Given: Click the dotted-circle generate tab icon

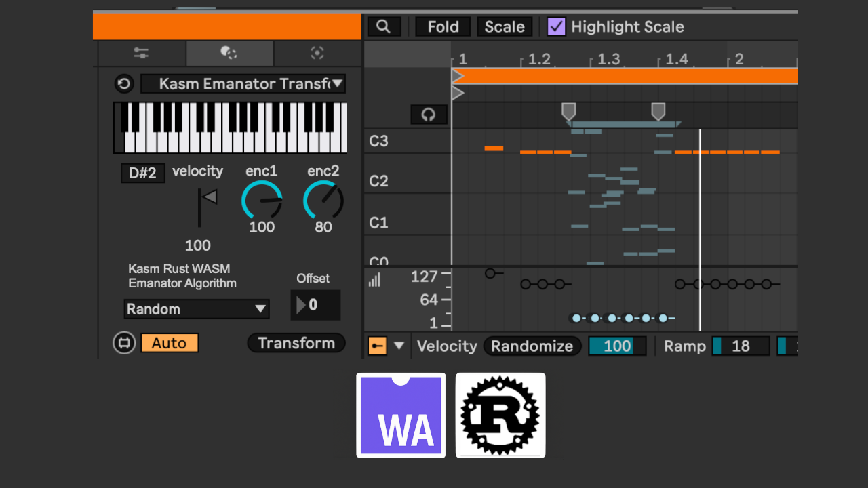Looking at the screenshot, I should coord(317,54).
